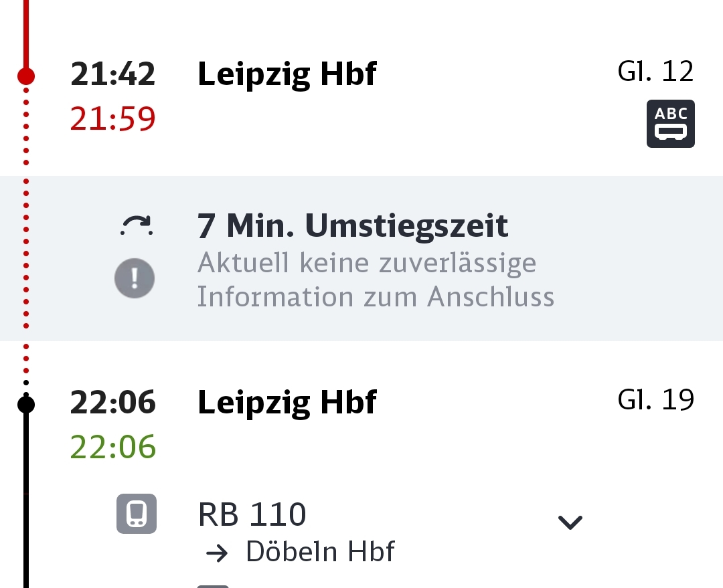
Task: Open the arrival Leipzig Hbf station at 21:42
Action: pyautogui.click(x=287, y=74)
